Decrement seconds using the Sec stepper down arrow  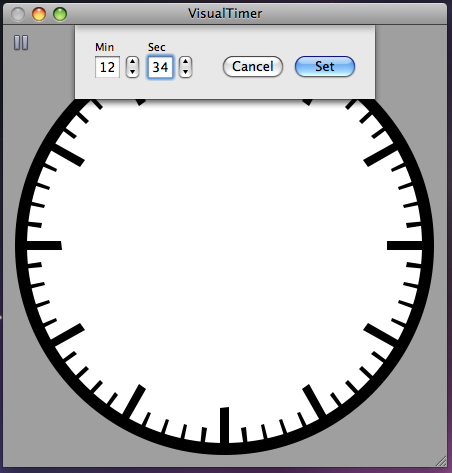click(185, 72)
